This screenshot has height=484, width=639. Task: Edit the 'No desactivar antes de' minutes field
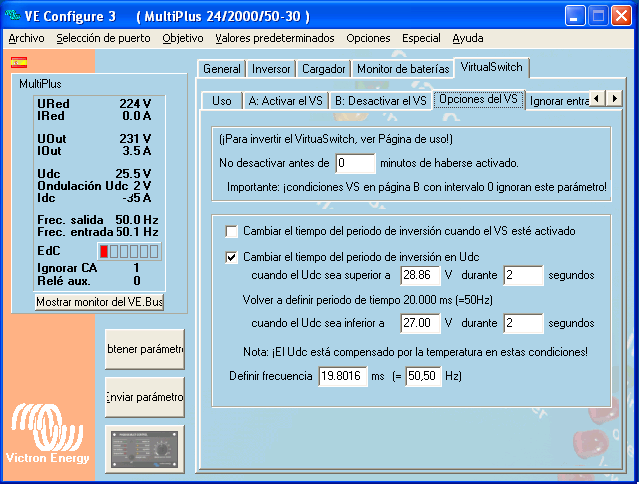pyautogui.click(x=355, y=163)
